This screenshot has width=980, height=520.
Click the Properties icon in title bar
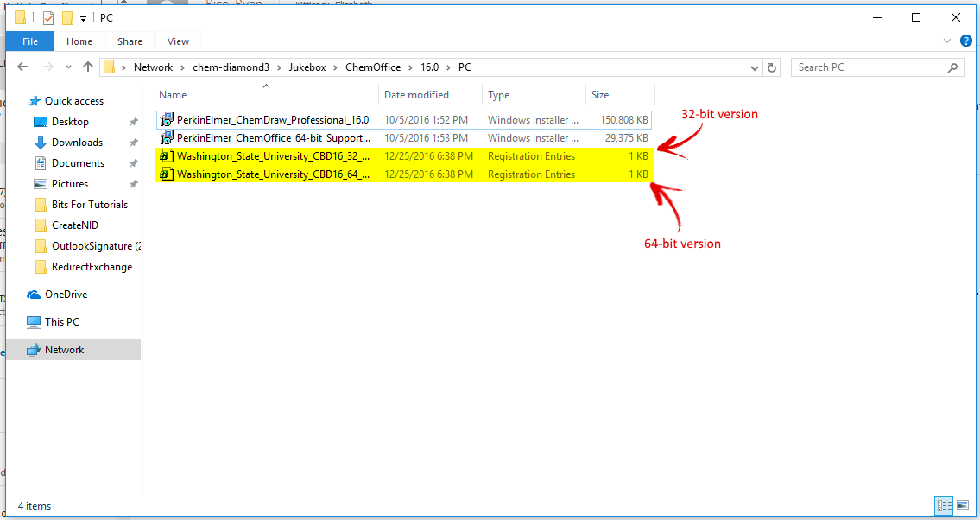[x=48, y=18]
